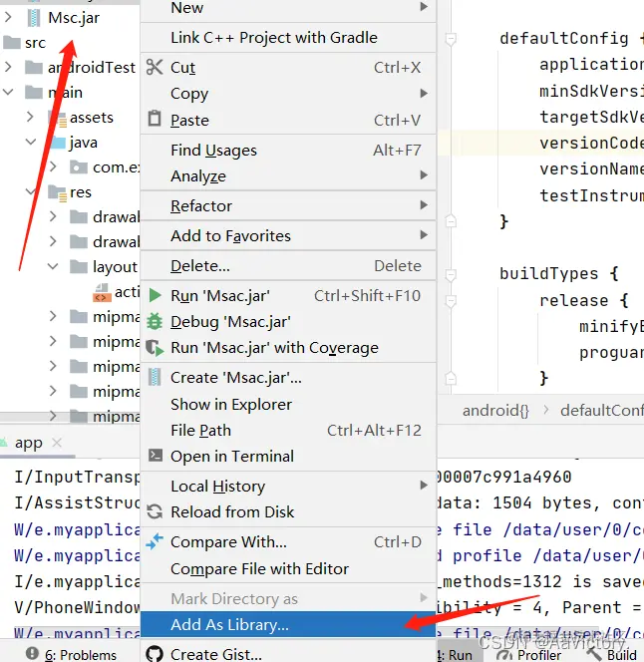Click the Compare With arrows icon
Screen dimensions: 644x662
pos(155,541)
